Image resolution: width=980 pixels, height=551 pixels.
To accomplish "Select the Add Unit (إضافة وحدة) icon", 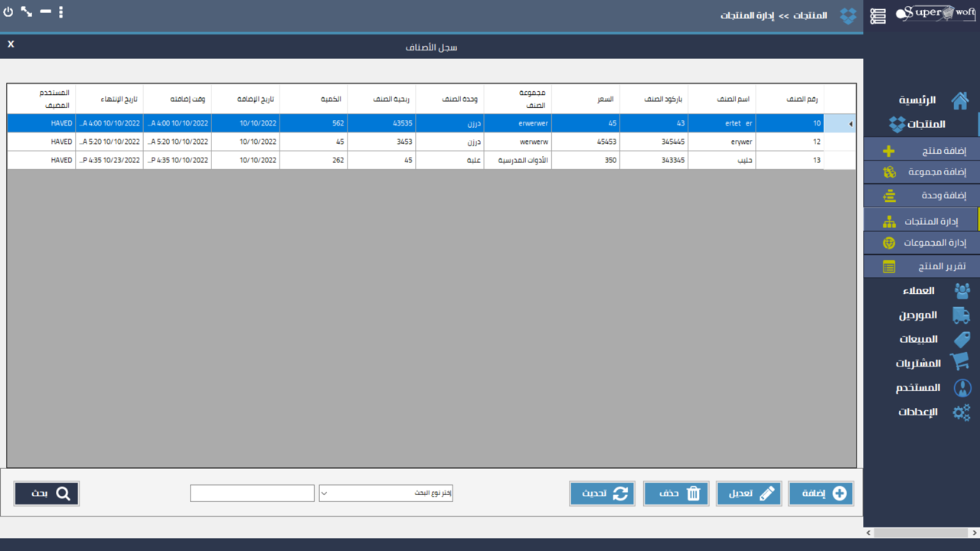I will coord(888,195).
